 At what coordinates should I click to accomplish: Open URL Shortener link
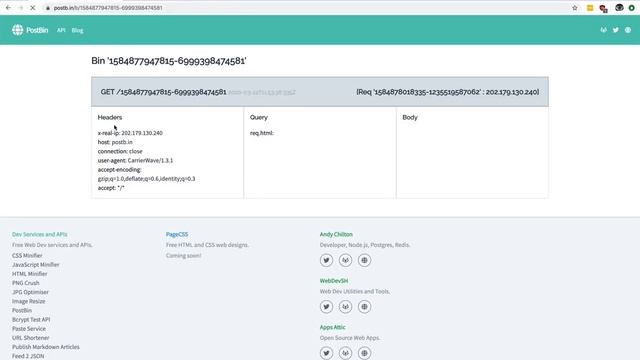[x=31, y=338]
